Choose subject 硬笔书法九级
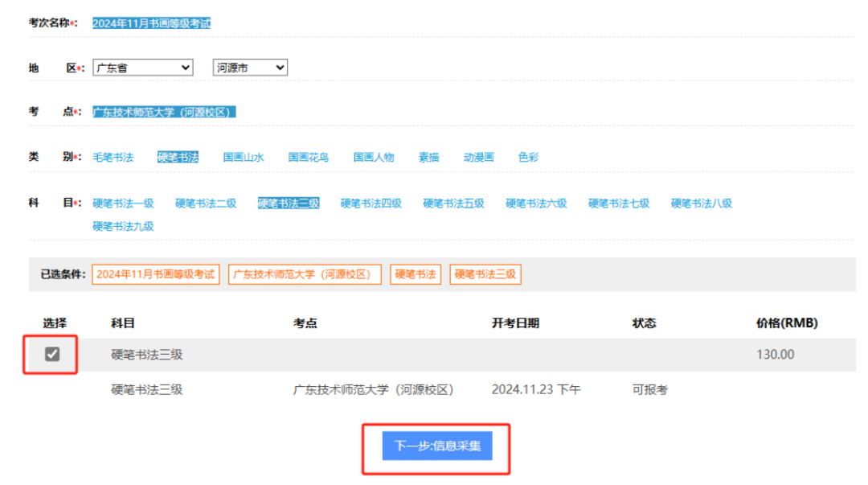 123,226
